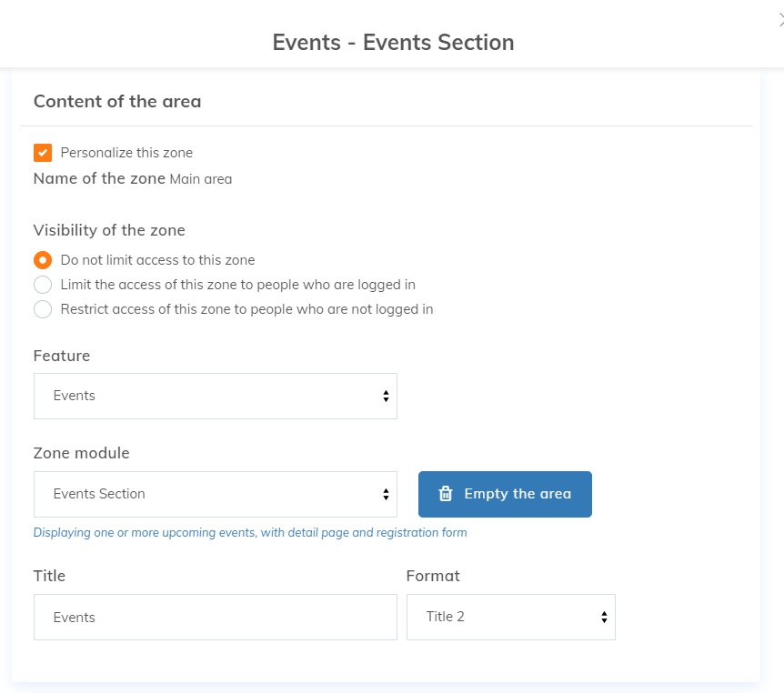Click the trash can icon on Empty the area
This screenshot has width=784, height=694.
tap(445, 494)
